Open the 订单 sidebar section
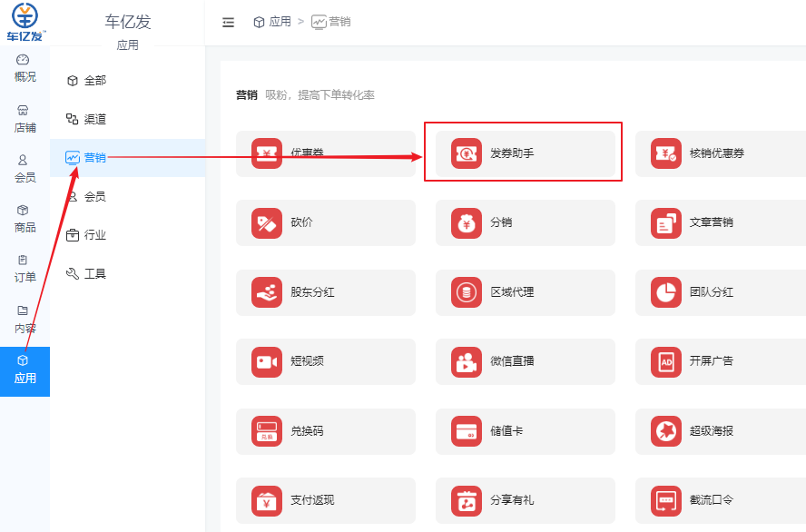 25,269
